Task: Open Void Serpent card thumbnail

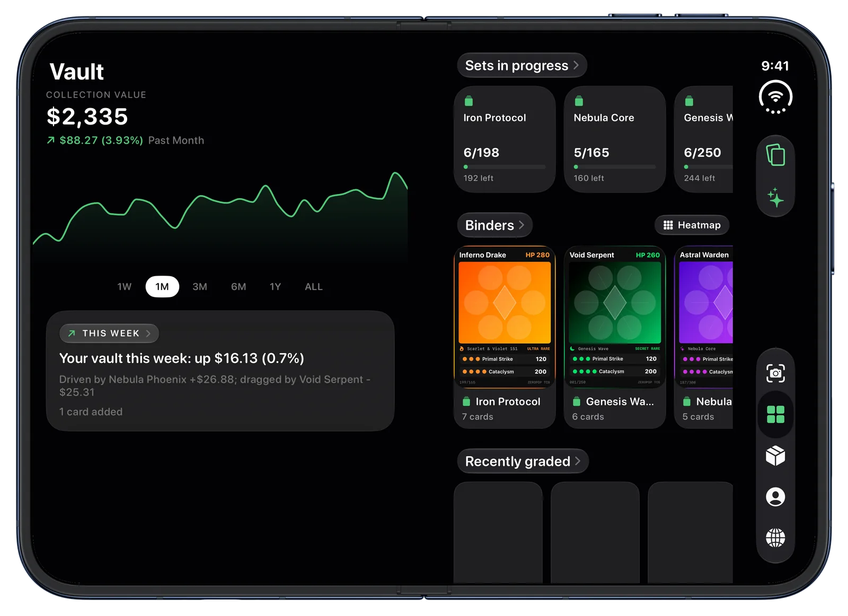Action: (x=615, y=317)
